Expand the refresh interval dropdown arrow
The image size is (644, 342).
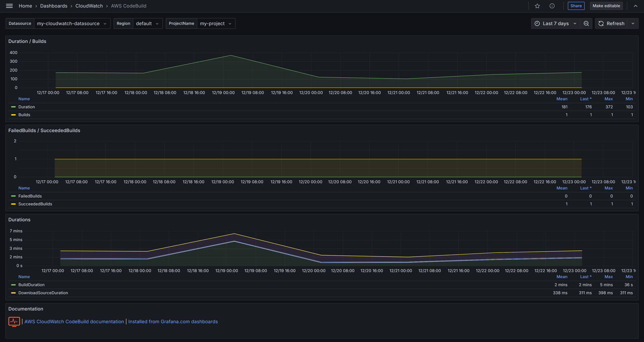(x=633, y=24)
